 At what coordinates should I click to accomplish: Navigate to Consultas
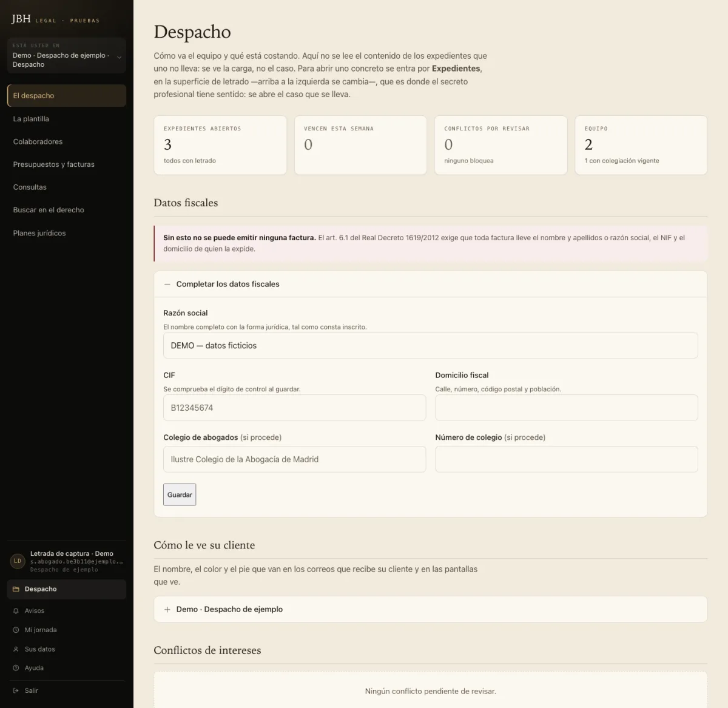coord(67,187)
